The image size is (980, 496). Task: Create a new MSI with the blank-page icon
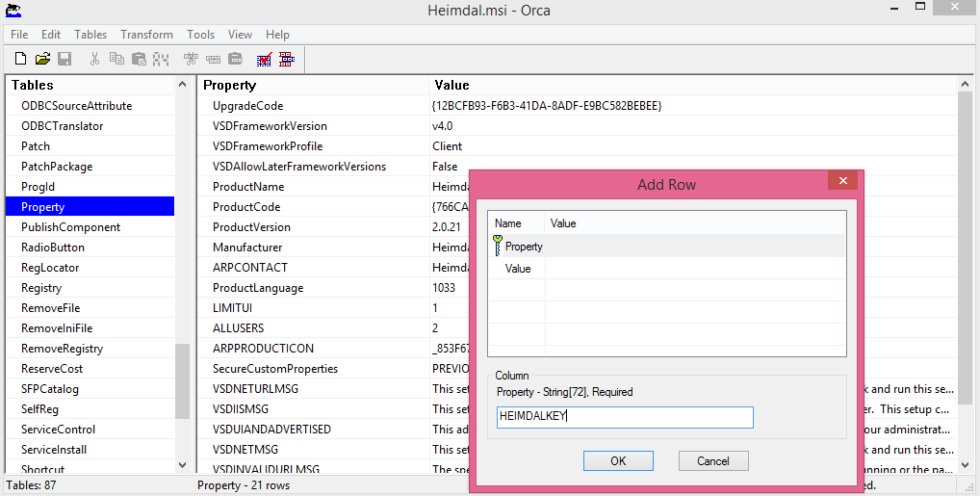20,59
